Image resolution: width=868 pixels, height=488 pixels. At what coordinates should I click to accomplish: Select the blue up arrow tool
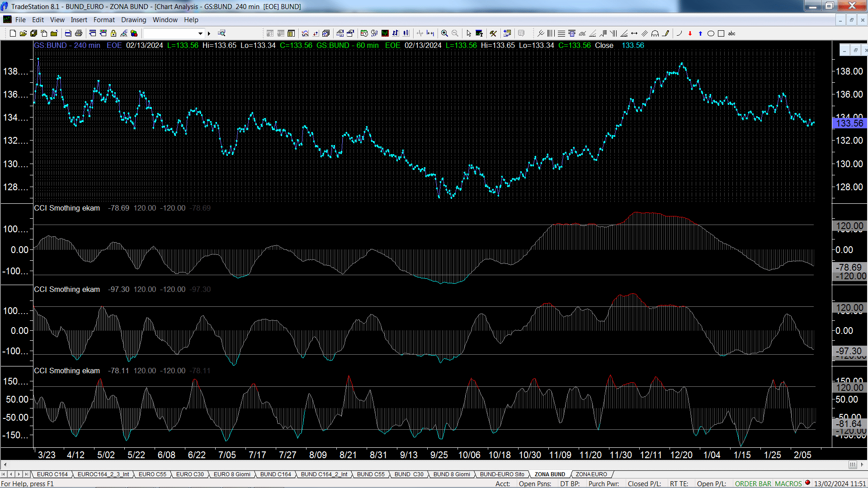point(700,33)
